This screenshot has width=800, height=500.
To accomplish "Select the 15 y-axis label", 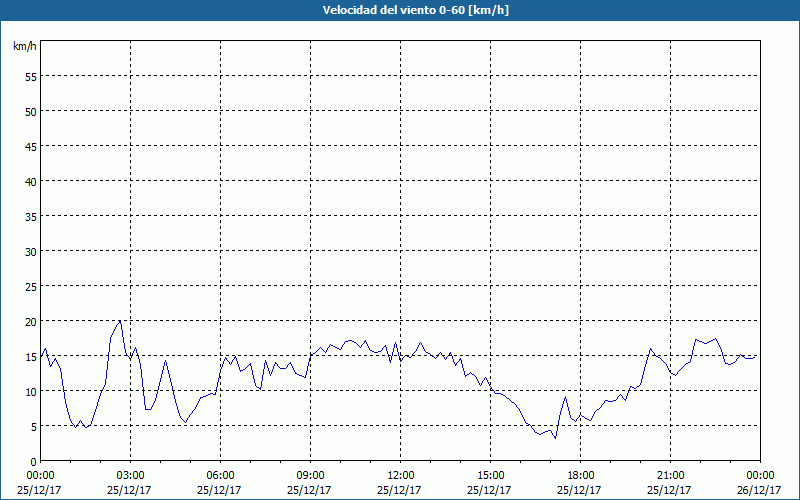I will [31, 357].
